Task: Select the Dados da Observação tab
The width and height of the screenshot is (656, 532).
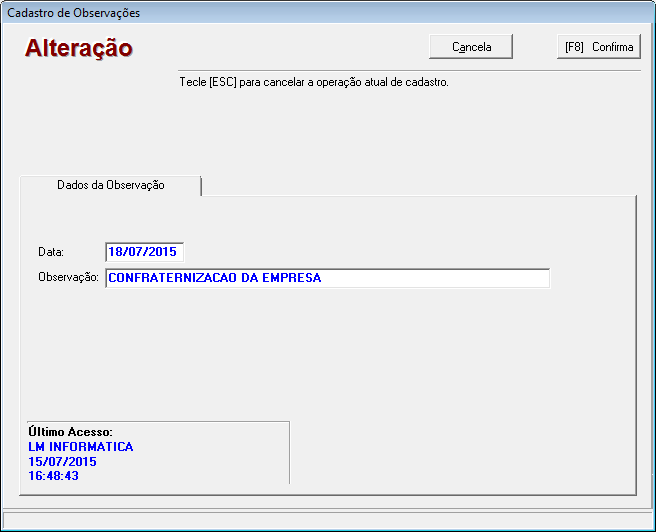Action: click(110, 186)
